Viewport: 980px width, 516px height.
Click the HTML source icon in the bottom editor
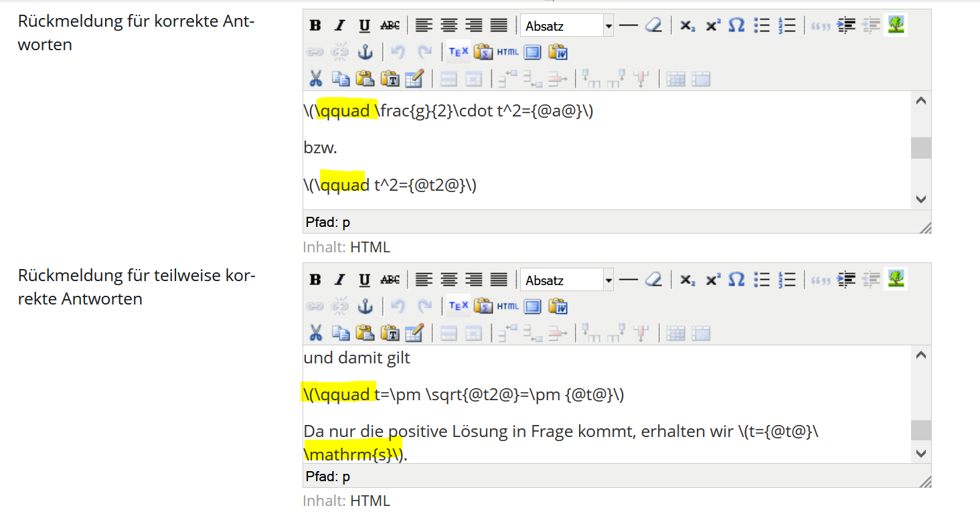click(507, 307)
